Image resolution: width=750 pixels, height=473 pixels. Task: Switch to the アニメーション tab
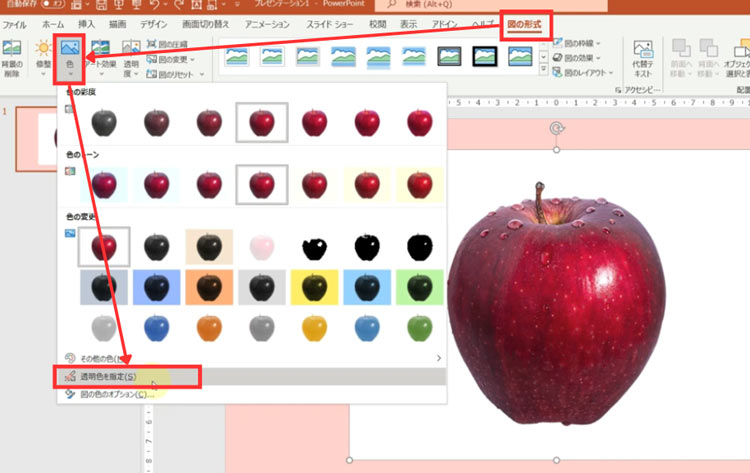(x=267, y=24)
